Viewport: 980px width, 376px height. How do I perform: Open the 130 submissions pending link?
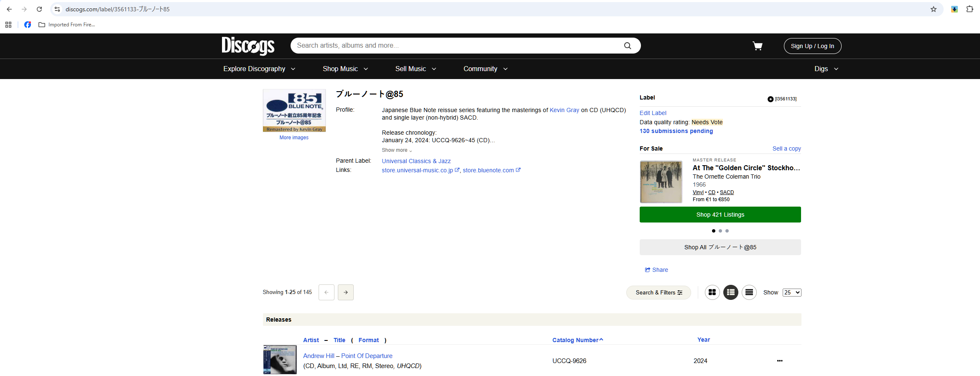click(676, 131)
